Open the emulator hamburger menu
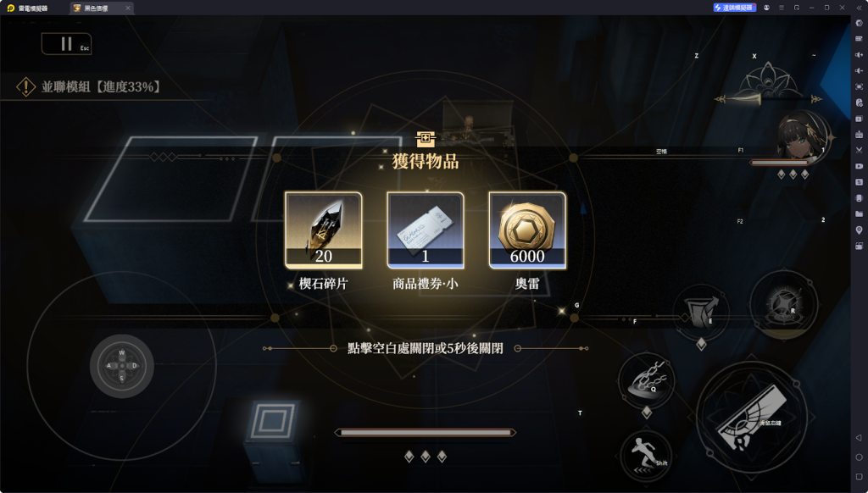 782,8
